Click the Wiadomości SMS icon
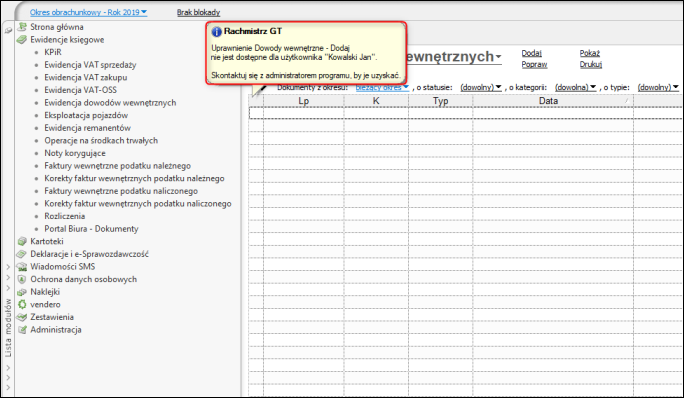Viewport: 684px width, 398px height. (22, 266)
